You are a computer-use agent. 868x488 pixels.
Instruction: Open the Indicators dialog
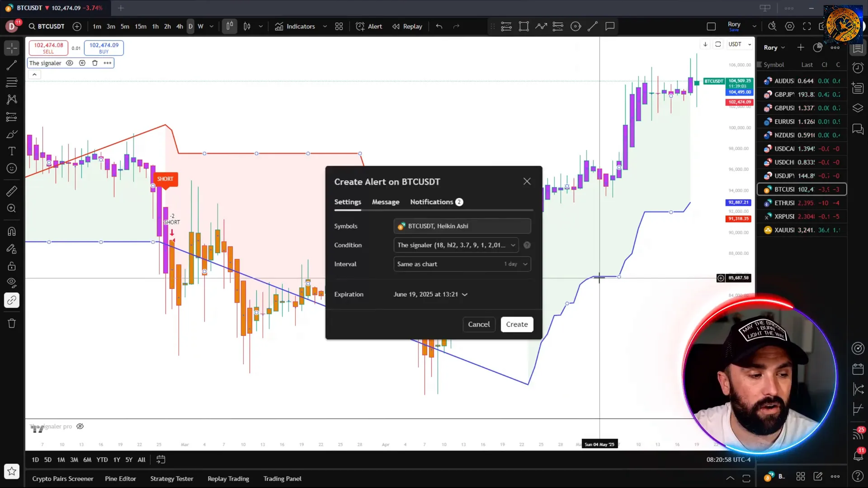tap(295, 26)
